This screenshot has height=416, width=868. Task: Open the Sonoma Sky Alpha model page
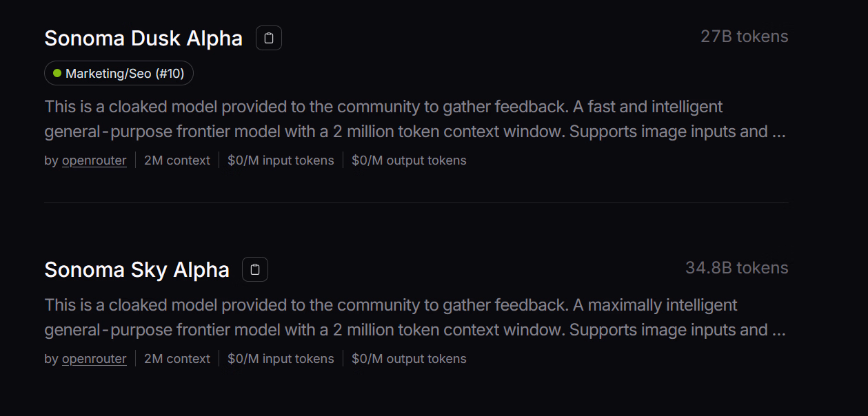[x=137, y=269]
